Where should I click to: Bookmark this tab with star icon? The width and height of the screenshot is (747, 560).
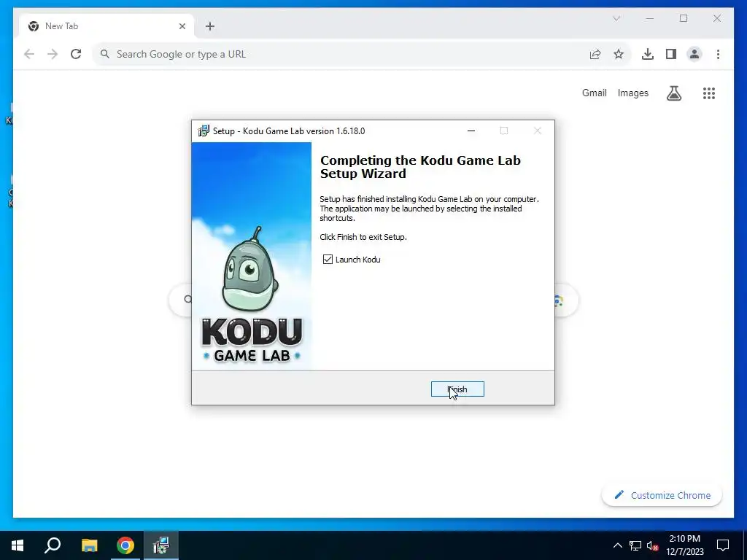pos(619,54)
